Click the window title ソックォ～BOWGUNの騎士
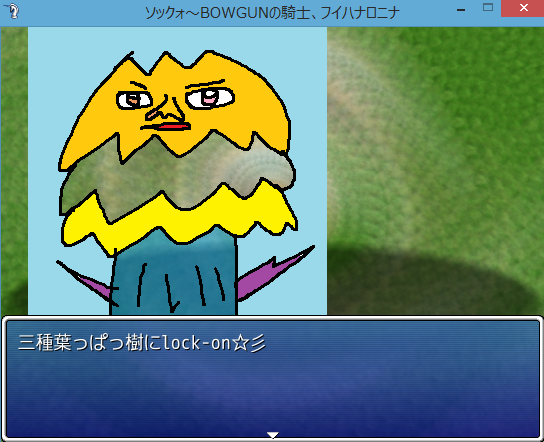The width and height of the screenshot is (544, 442). point(227,13)
